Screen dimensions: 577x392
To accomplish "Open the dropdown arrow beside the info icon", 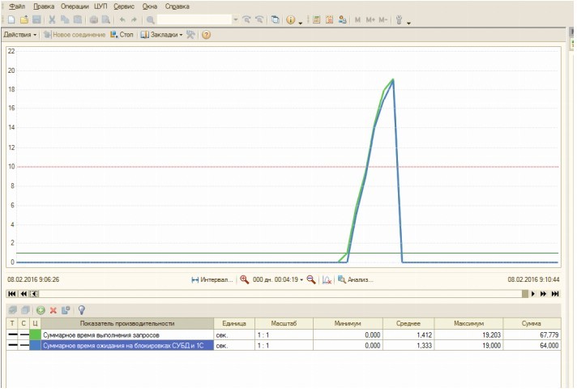I will pyautogui.click(x=301, y=22).
